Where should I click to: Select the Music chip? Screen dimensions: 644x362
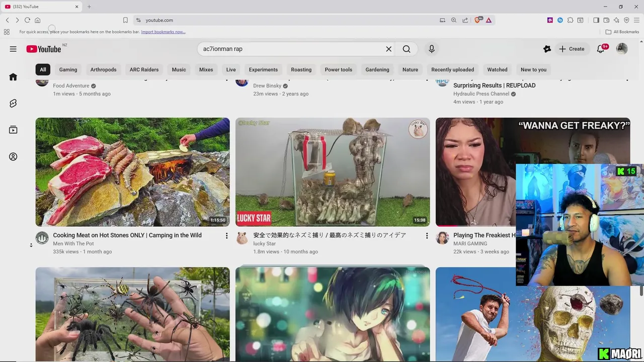[179, 69]
